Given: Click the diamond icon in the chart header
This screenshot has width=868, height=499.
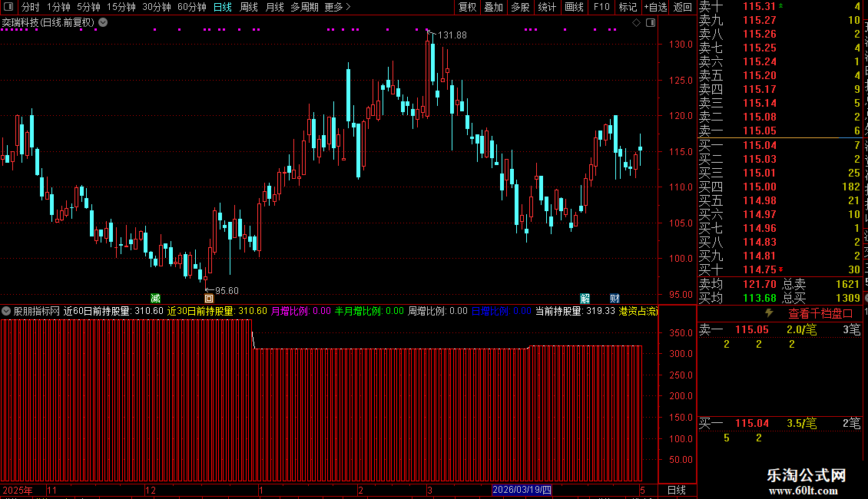Looking at the screenshot, I should 637,23.
